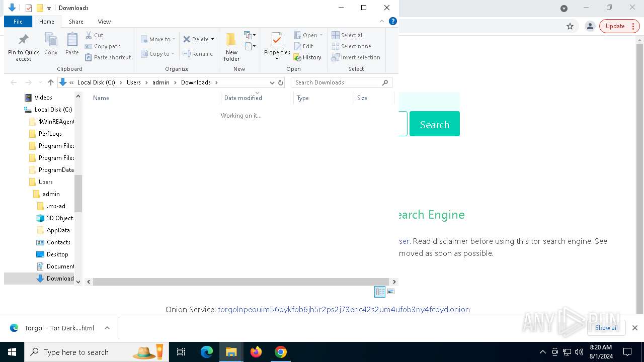The image size is (644, 362).
Task: Click Chrome's Update button
Action: point(619,26)
